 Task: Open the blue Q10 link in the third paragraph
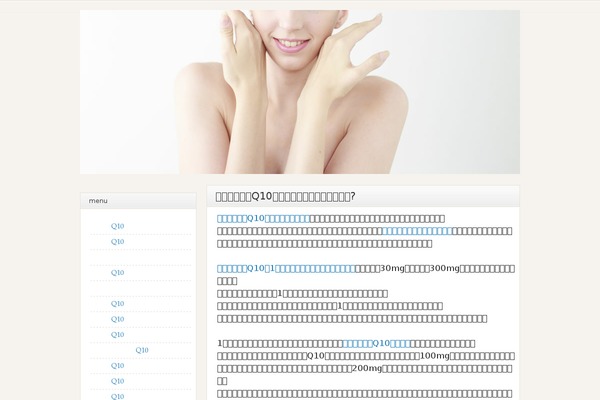coord(377,343)
